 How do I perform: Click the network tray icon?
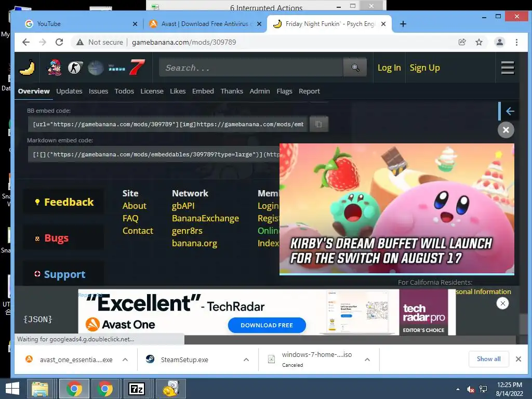[483, 389]
